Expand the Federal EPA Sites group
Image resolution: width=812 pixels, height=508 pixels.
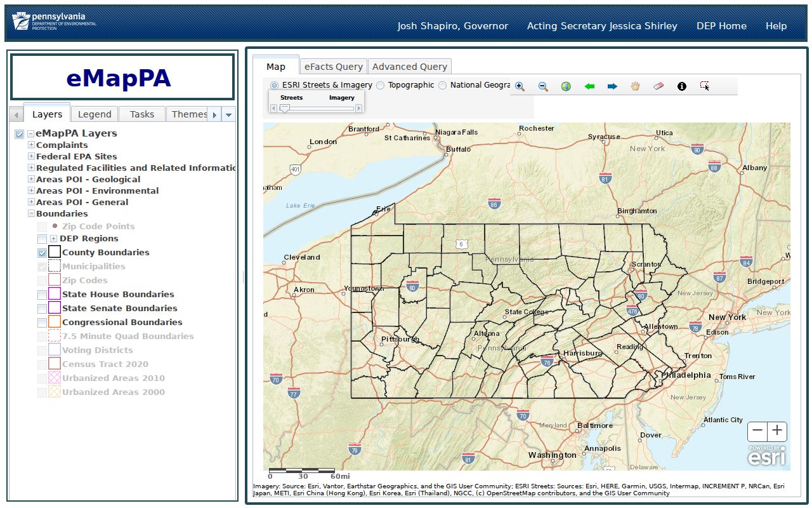click(31, 156)
